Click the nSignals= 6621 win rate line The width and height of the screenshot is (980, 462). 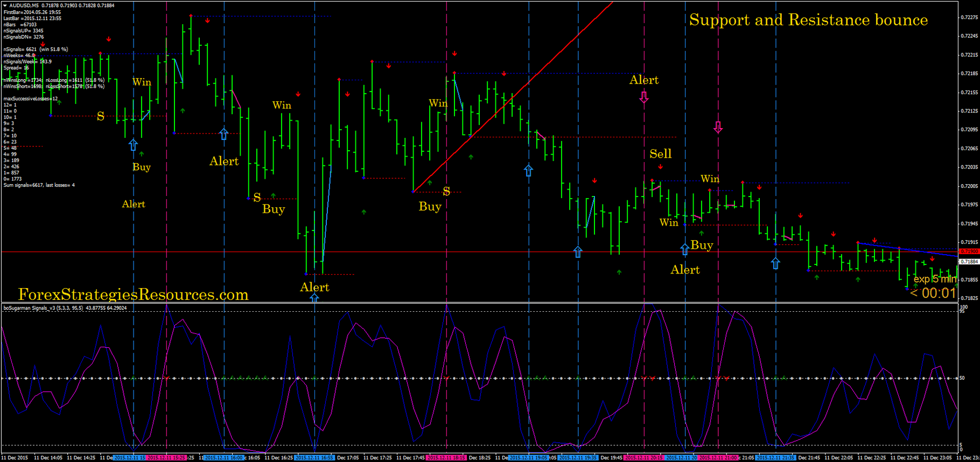(x=36, y=49)
